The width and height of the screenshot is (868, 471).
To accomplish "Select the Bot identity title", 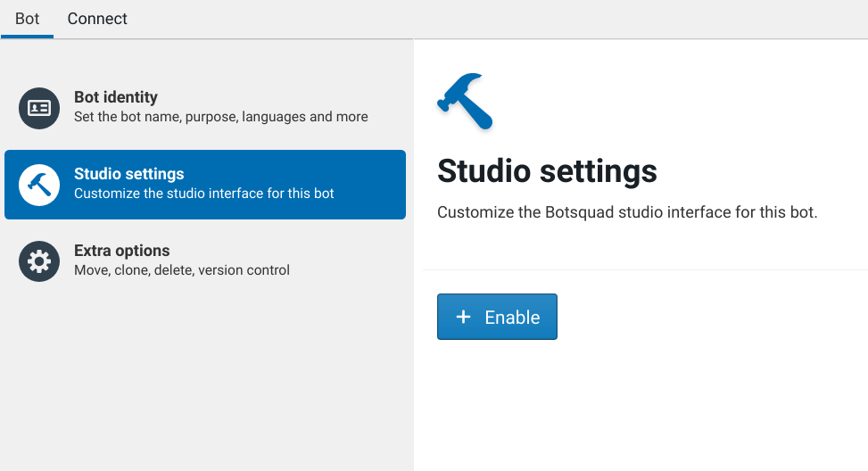I will point(116,97).
